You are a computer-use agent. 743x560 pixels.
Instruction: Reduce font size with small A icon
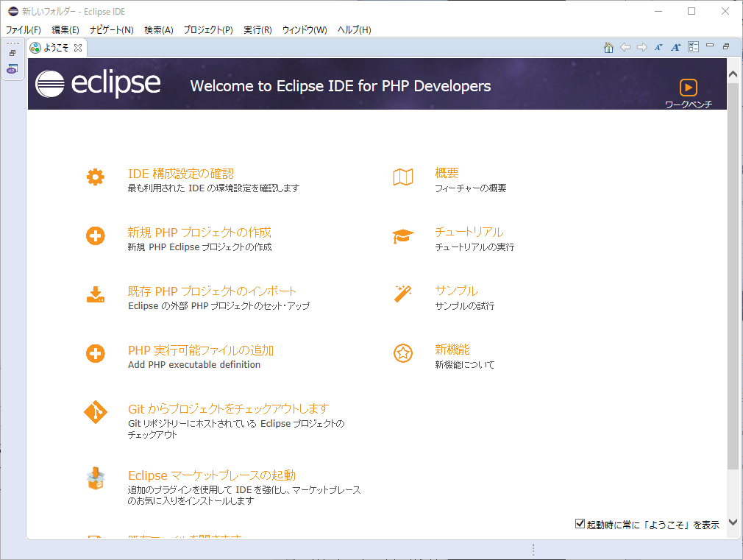click(658, 47)
